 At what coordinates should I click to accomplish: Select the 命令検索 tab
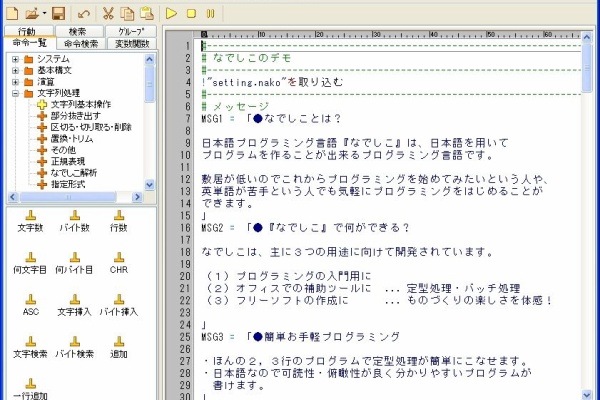[81, 44]
